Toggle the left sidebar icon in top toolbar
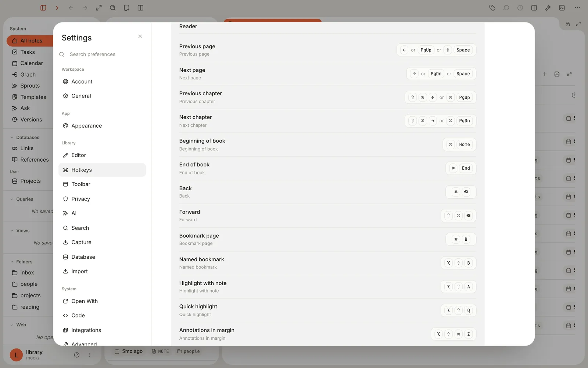 coord(43,8)
